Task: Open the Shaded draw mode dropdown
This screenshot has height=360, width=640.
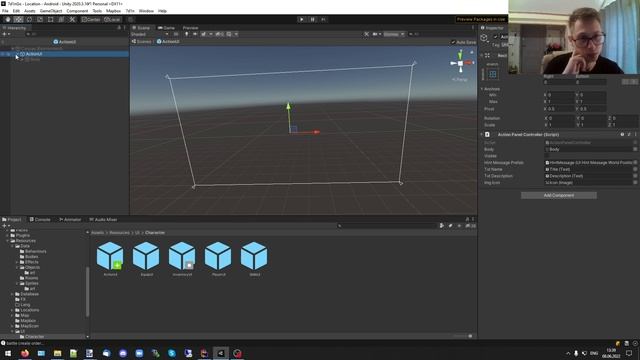Action: pos(150,34)
